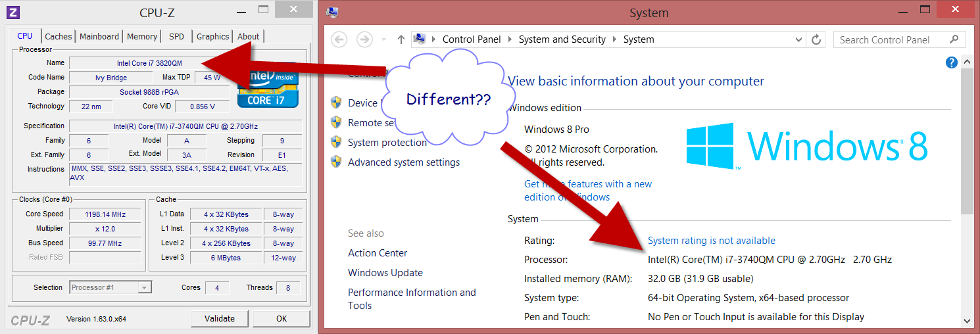The image size is (980, 334).
Task: Open the Windows Update link
Action: click(385, 273)
